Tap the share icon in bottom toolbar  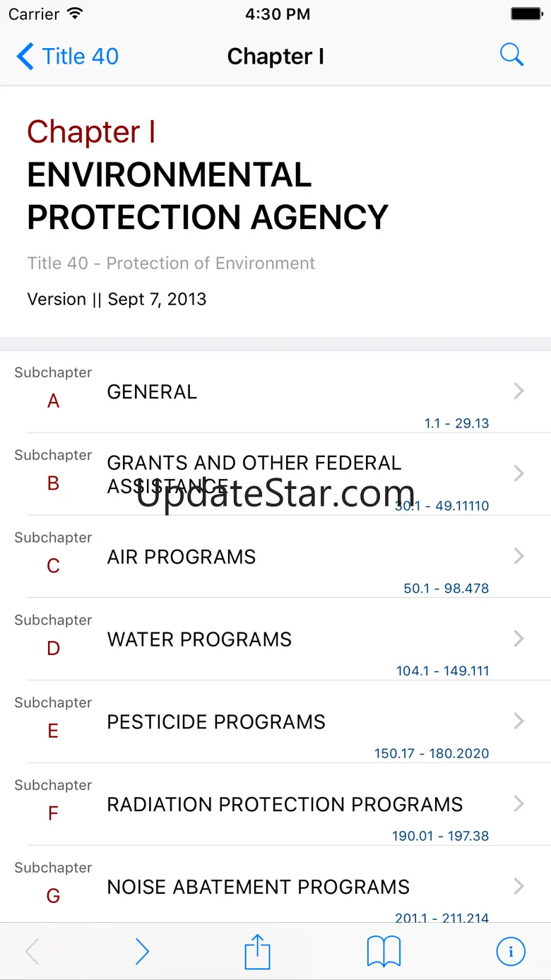pyautogui.click(x=257, y=952)
